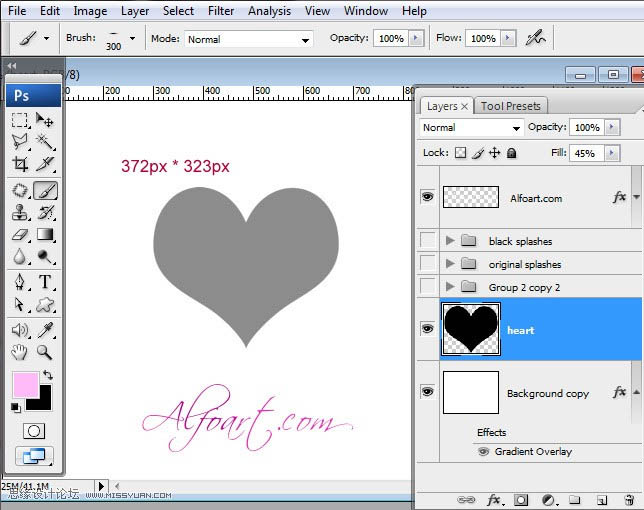Show the black splashes group

click(x=428, y=241)
